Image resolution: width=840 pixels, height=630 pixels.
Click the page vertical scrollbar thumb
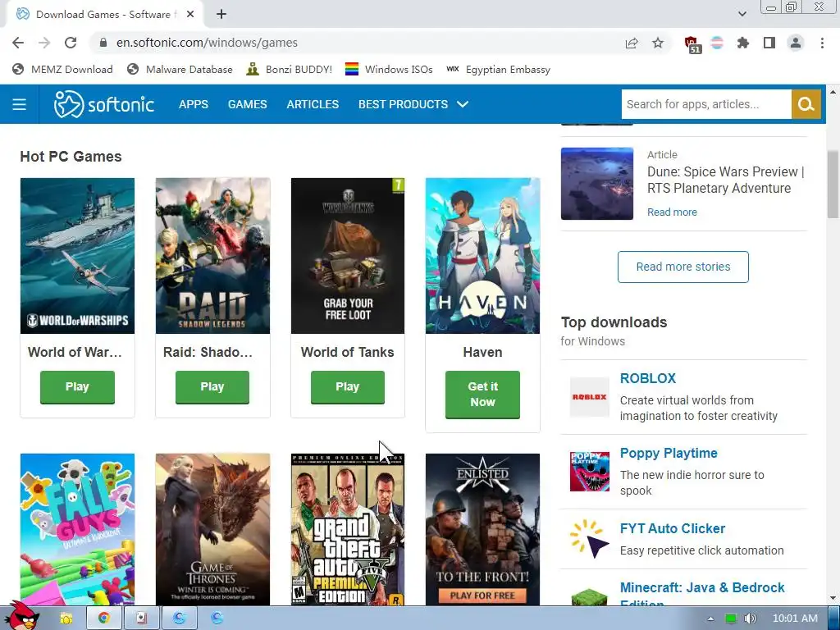pyautogui.click(x=833, y=185)
